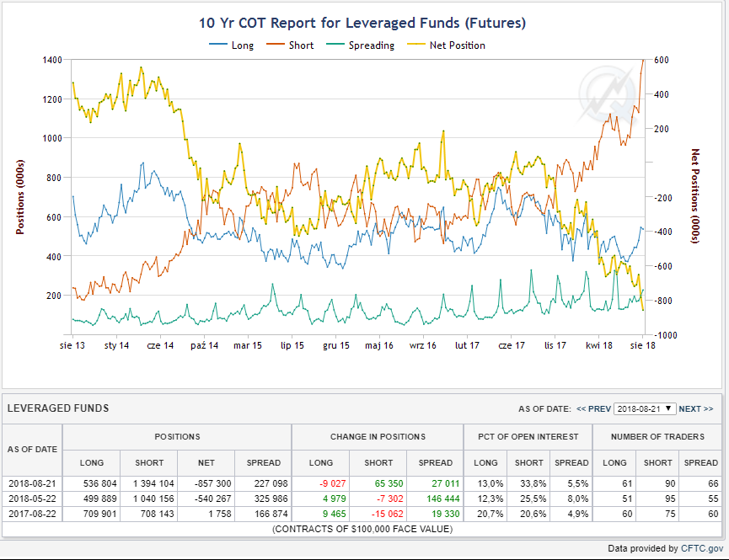The image size is (729, 560).
Task: Click the LEVERAGED FUNDS heading
Action: [58, 408]
